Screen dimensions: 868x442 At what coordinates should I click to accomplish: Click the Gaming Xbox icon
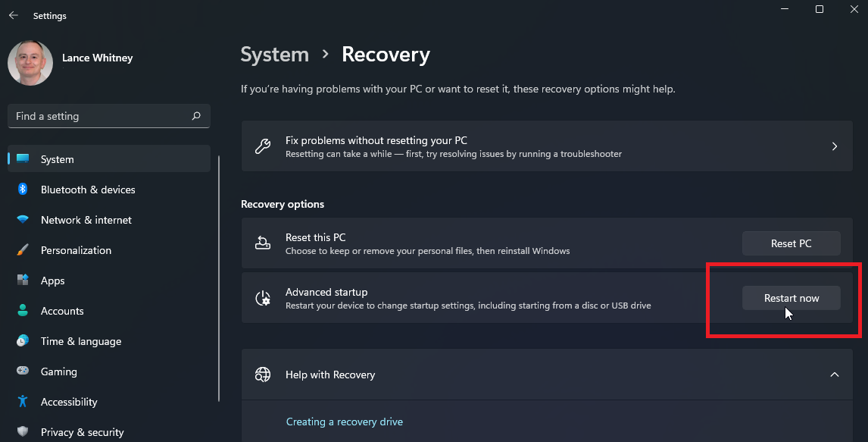[x=23, y=371]
